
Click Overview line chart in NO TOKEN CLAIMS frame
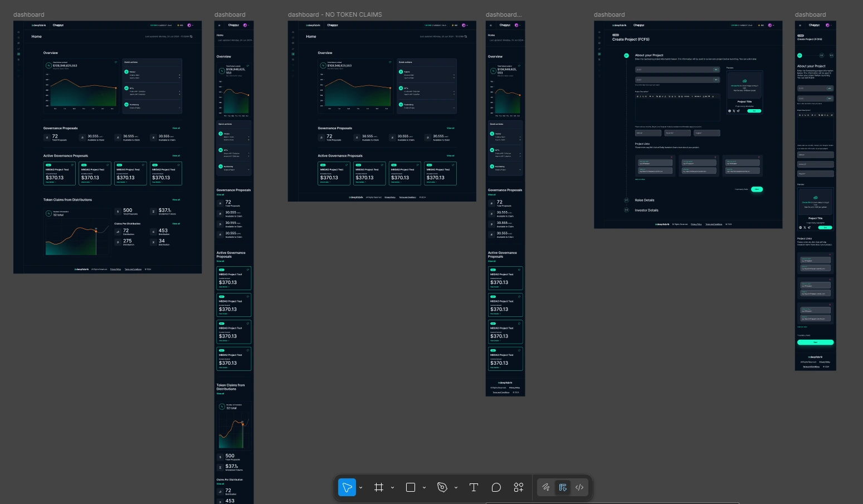click(x=355, y=92)
